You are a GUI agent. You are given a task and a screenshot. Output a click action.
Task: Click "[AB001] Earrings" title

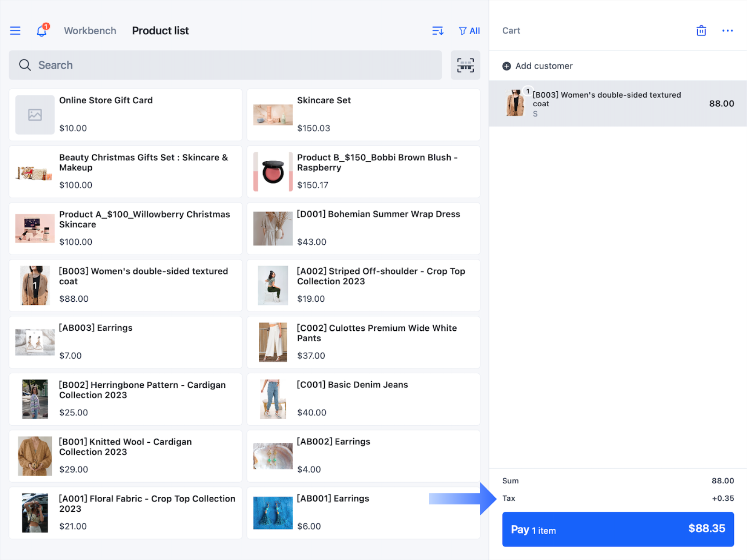tap(333, 499)
